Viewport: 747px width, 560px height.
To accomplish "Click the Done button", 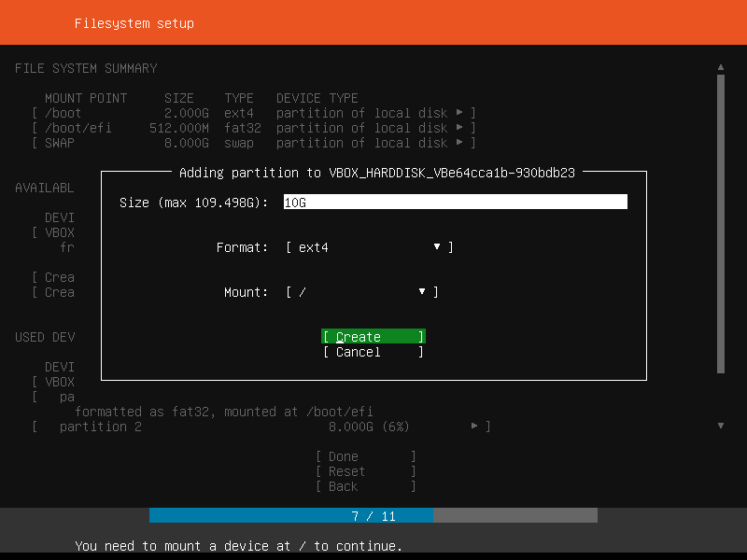I will click(x=366, y=456).
